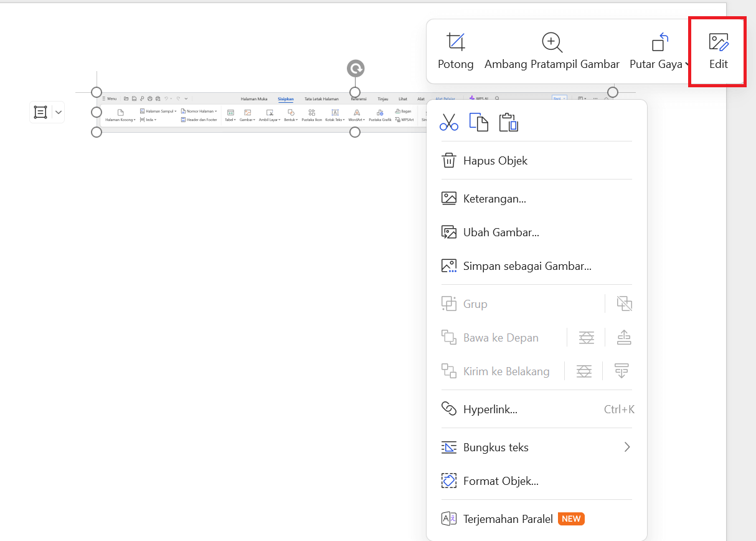Click the layout options icon beside image
The height and width of the screenshot is (541, 756).
(x=40, y=112)
